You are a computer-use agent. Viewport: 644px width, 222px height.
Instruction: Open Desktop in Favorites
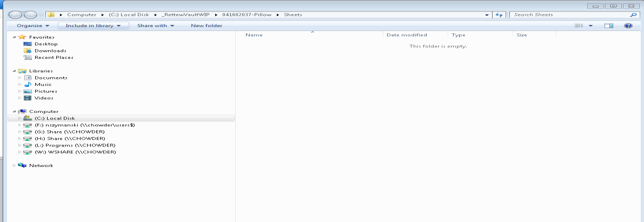(x=46, y=44)
